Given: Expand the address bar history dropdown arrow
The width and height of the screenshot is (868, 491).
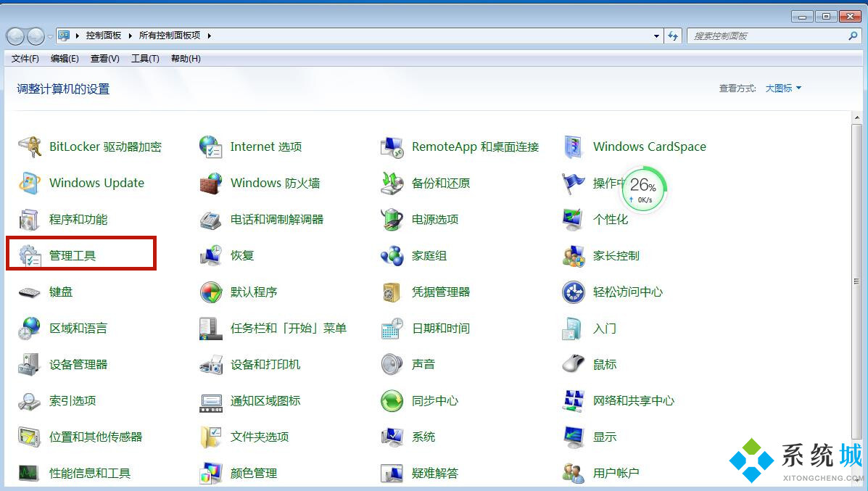Looking at the screenshot, I should point(656,36).
